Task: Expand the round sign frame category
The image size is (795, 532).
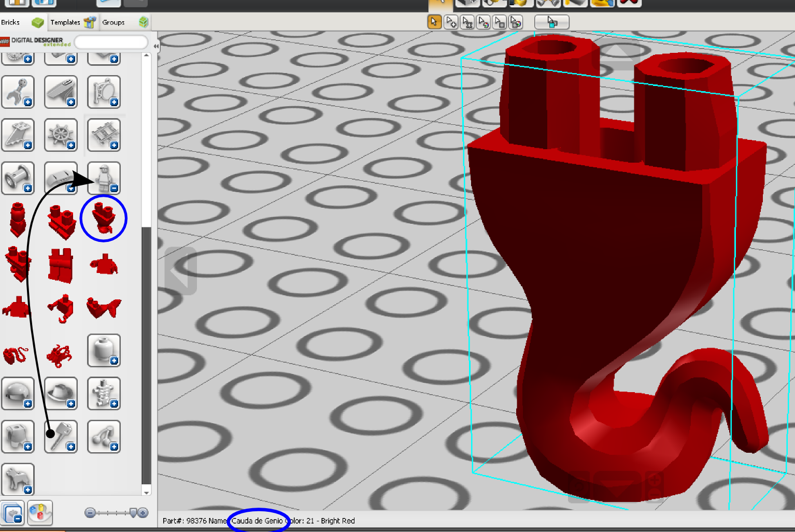Action: point(104,92)
